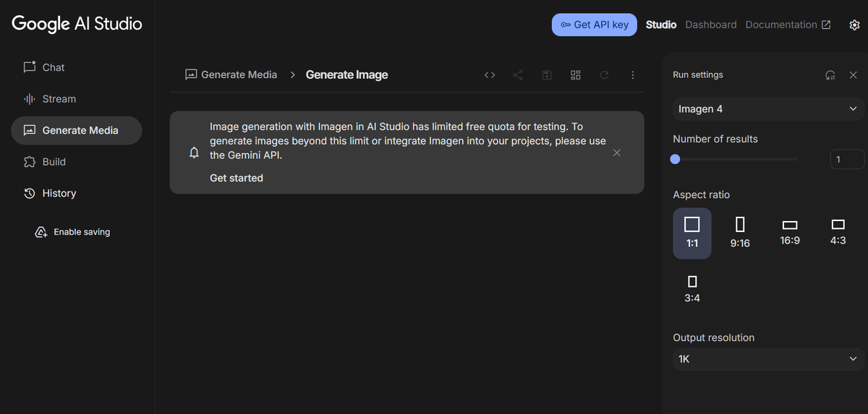Open the Imagen 4 model dropdown
The image size is (868, 414).
pyautogui.click(x=769, y=109)
